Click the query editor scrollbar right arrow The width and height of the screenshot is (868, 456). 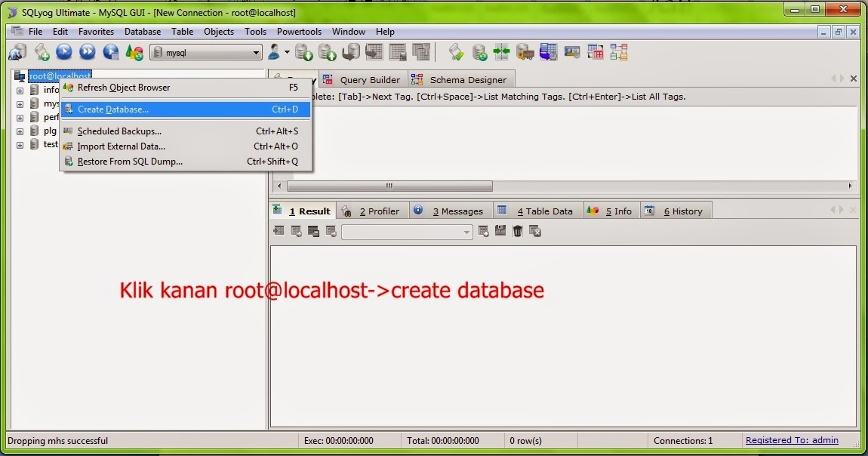pyautogui.click(x=851, y=186)
